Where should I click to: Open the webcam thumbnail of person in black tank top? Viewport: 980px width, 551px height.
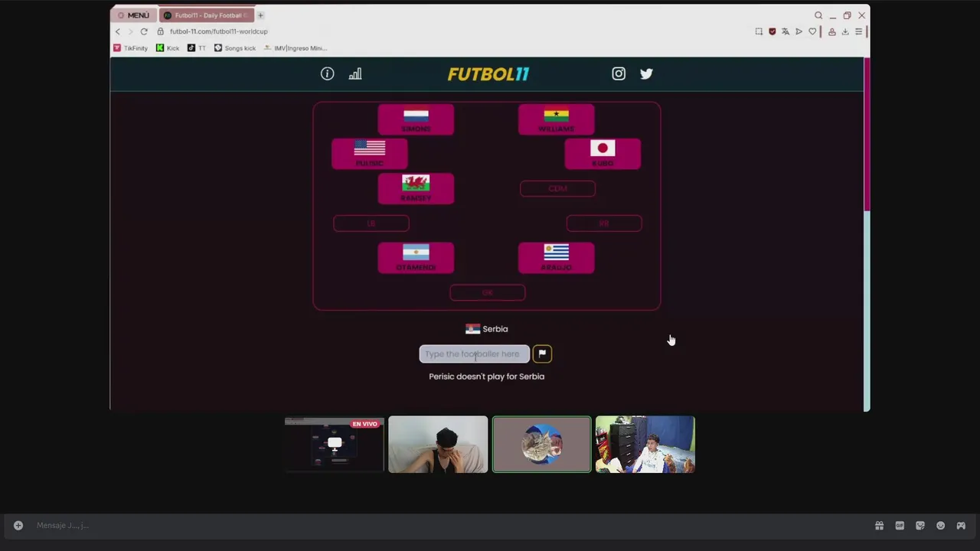pyautogui.click(x=438, y=445)
